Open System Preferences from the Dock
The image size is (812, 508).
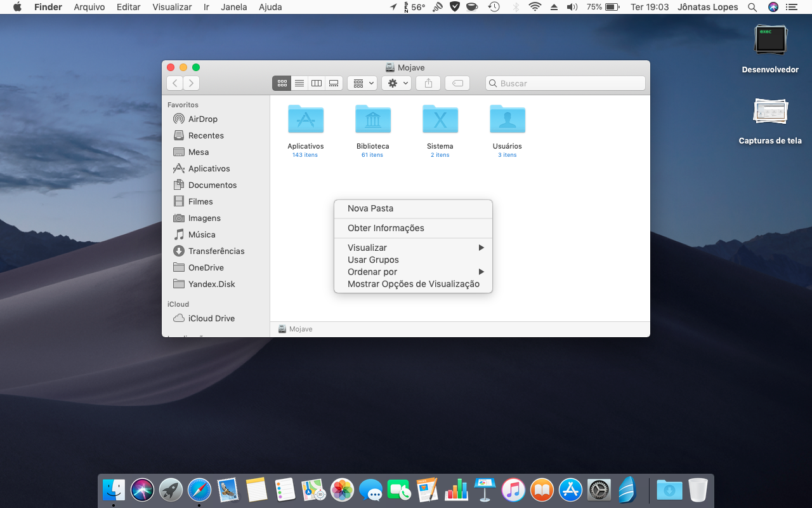click(x=599, y=490)
